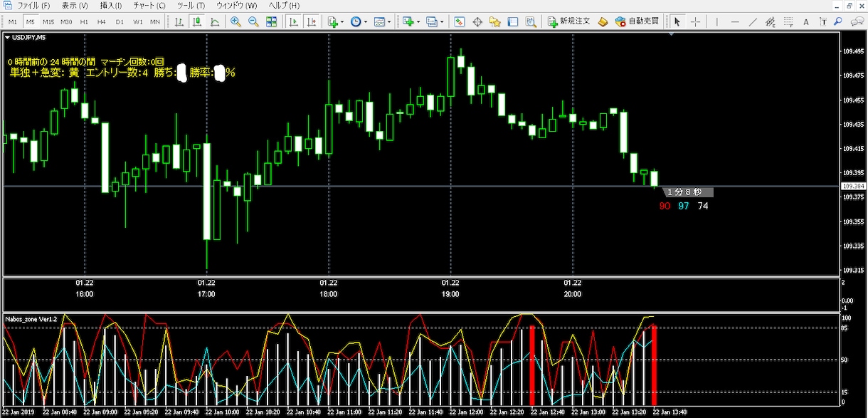
Task: Choose the text 'A' drawing tool
Action: click(x=806, y=21)
